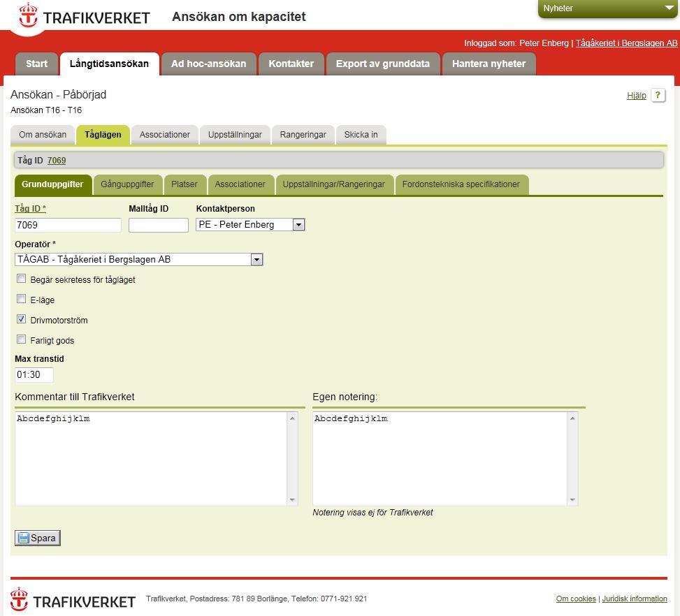The image size is (680, 616).
Task: Open the Uppställningar sub-tab
Action: (x=235, y=135)
